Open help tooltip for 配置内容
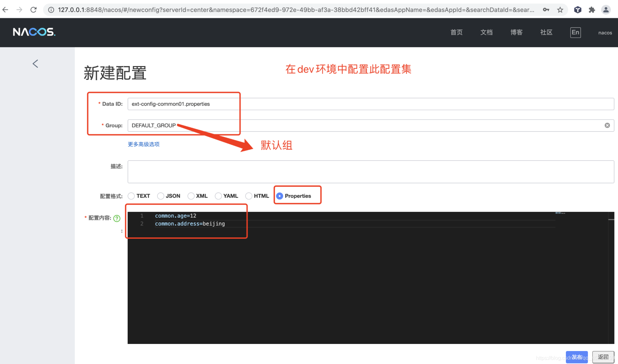This screenshot has width=618, height=364. pos(117,218)
